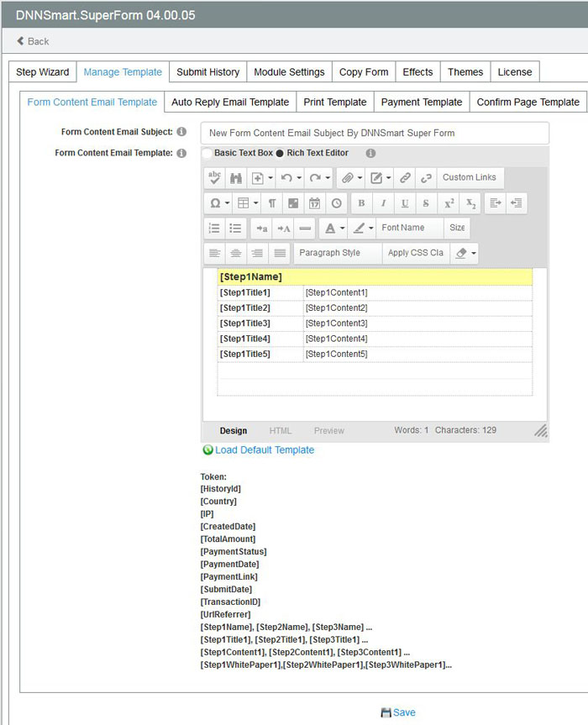Click the undo arrow icon
The height and width of the screenshot is (725, 588).
point(286,178)
